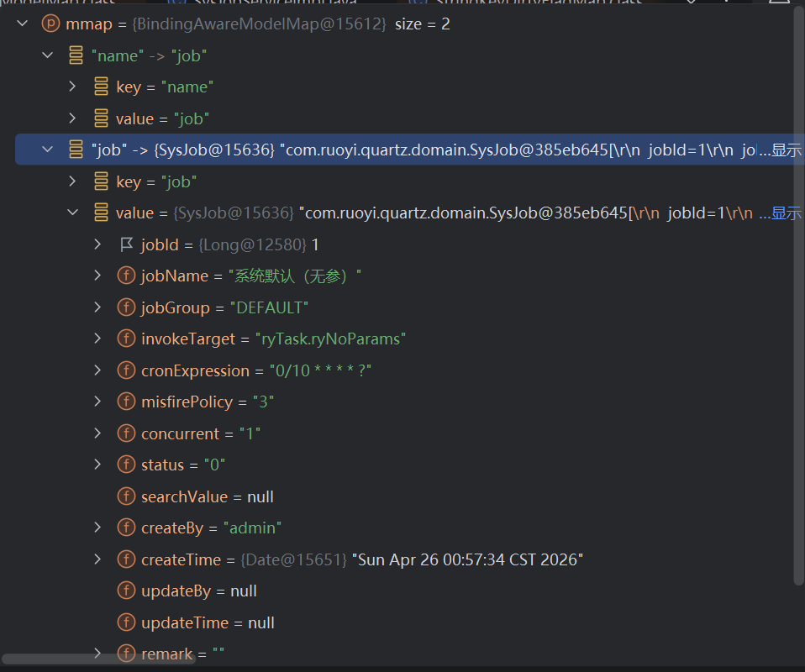Collapse the value = SysJob@15636 node
The image size is (805, 672).
point(72,213)
